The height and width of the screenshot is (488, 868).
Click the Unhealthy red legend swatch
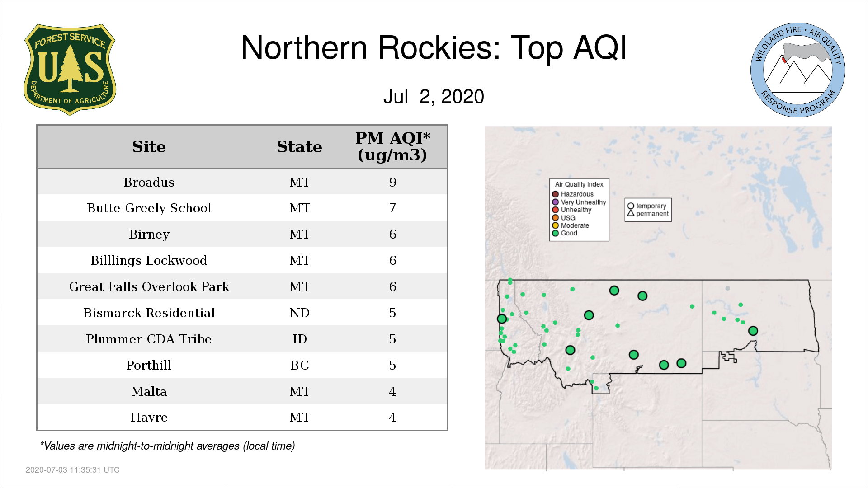(x=556, y=210)
